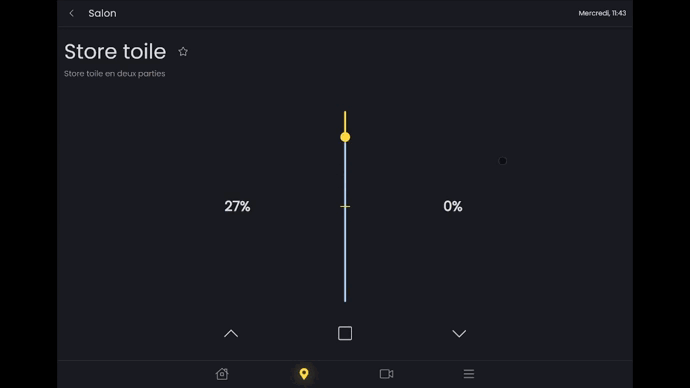The image size is (690, 388).
Task: Select the 27% position value
Action: pos(237,206)
